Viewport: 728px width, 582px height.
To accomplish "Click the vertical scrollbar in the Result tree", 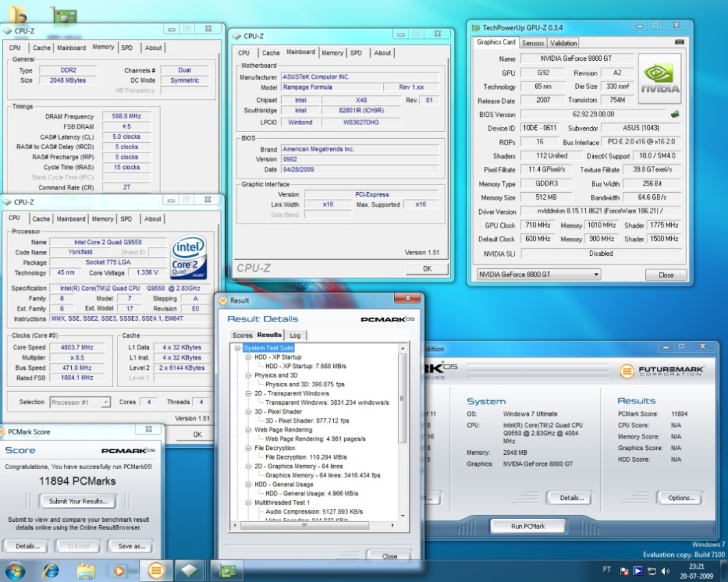I will click(x=402, y=398).
